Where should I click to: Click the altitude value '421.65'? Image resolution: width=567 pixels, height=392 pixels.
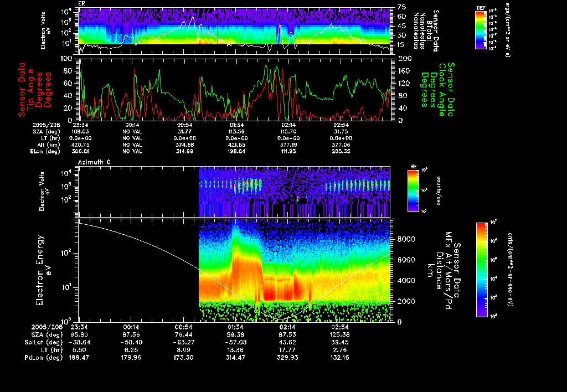[236, 145]
